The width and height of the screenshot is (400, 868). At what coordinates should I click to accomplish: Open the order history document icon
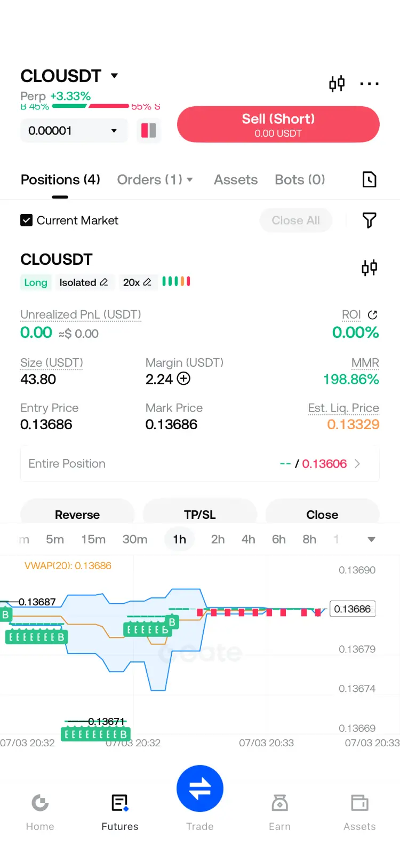[x=369, y=180]
